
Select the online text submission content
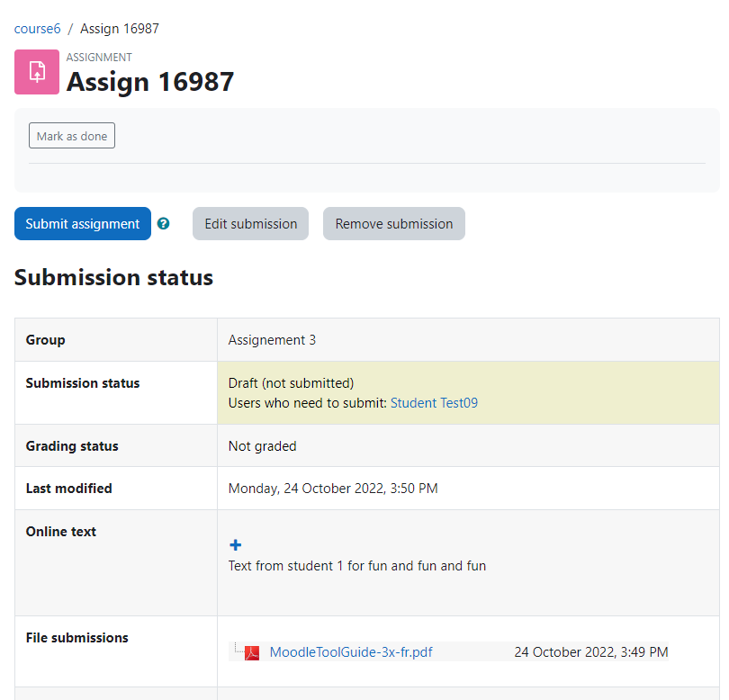click(x=357, y=566)
